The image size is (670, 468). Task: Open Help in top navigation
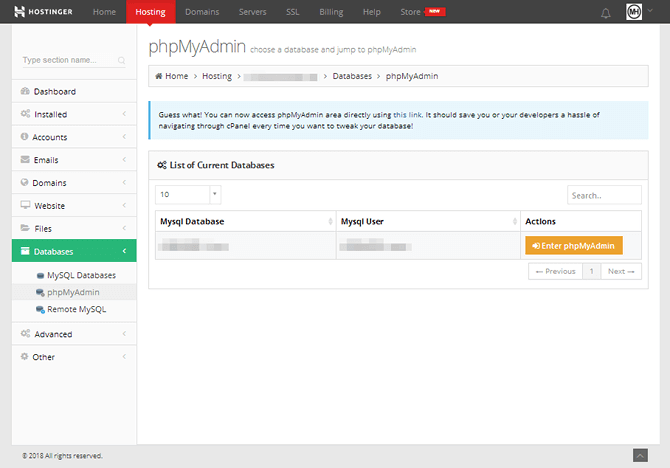(x=372, y=12)
